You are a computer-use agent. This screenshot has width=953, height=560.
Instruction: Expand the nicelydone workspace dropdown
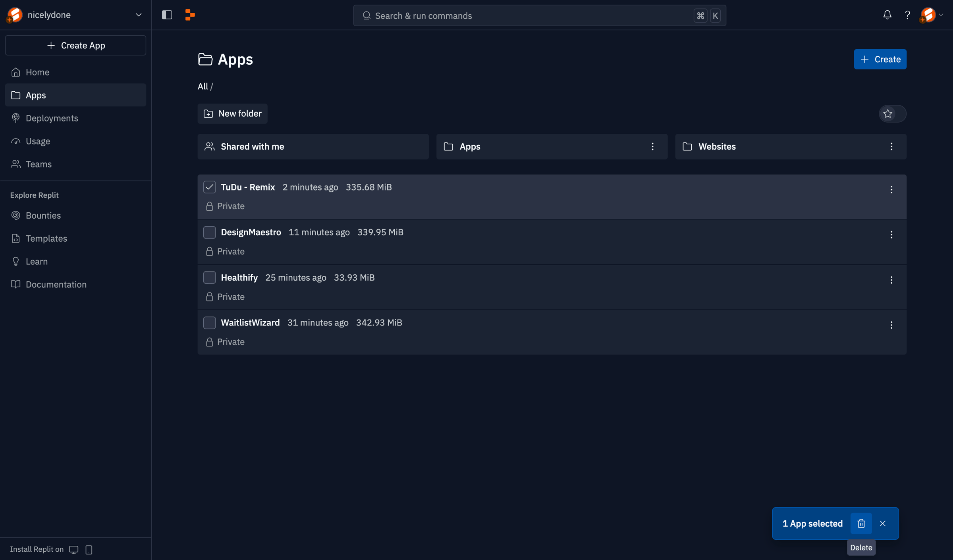(x=139, y=15)
